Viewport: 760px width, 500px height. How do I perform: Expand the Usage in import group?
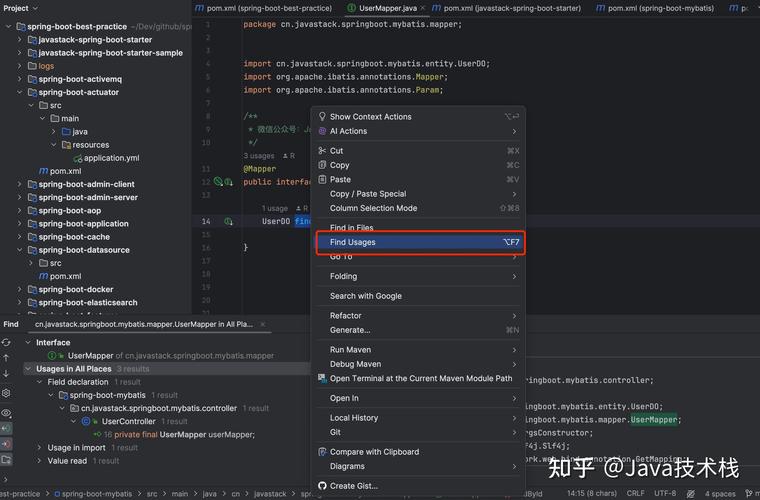point(39,448)
